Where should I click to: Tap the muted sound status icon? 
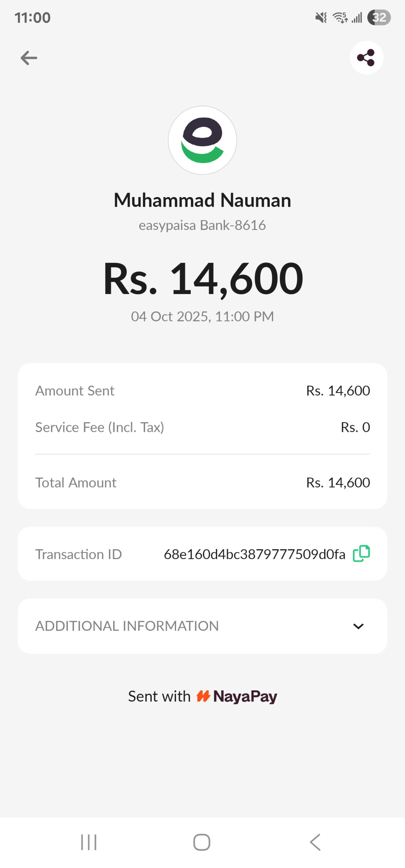[321, 17]
